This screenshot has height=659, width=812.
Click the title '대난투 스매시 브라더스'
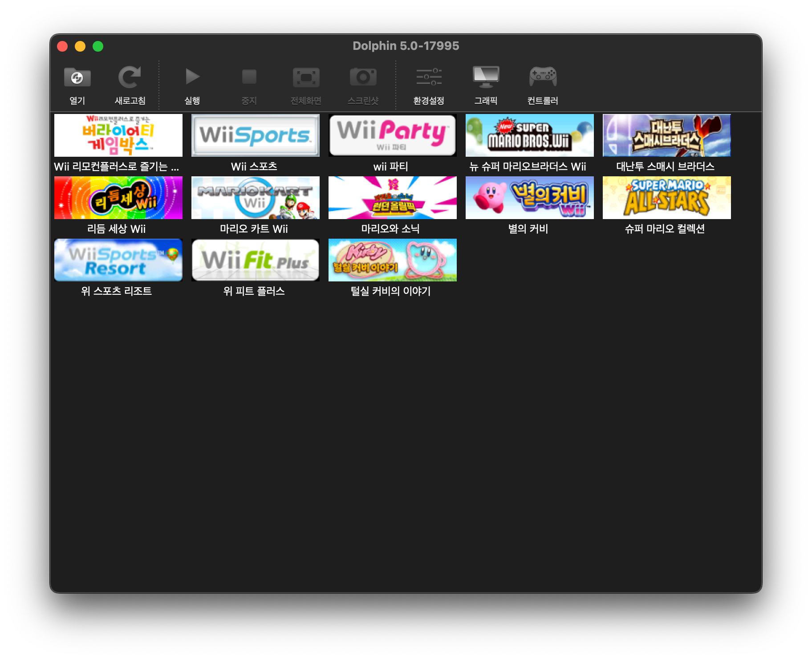(665, 167)
